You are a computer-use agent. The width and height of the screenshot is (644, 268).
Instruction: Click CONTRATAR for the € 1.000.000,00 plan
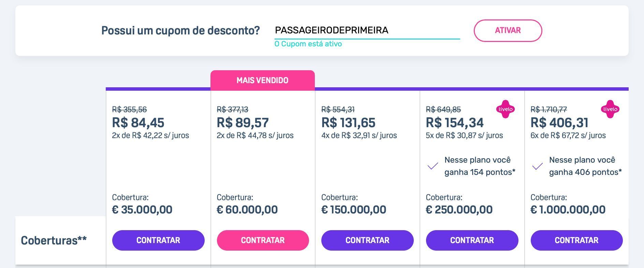point(577,240)
